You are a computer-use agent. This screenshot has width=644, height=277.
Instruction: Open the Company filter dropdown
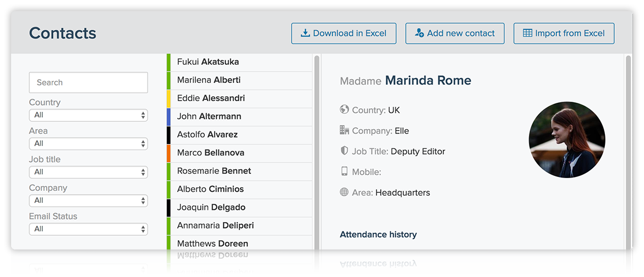88,201
